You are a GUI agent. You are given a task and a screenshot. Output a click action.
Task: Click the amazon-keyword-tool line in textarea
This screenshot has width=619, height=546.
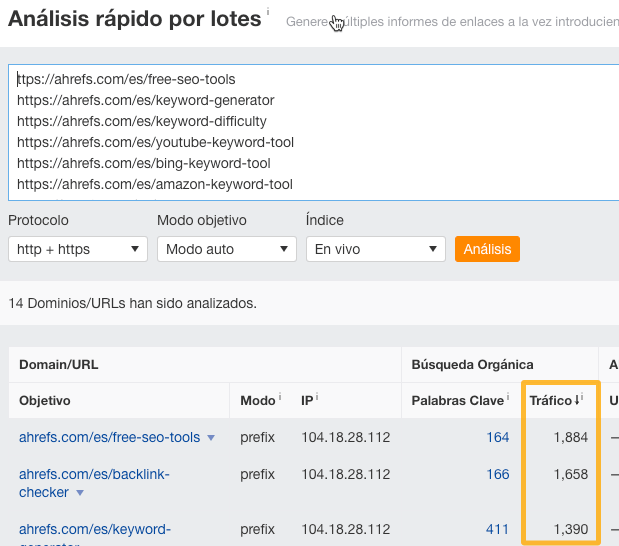[x=155, y=184]
